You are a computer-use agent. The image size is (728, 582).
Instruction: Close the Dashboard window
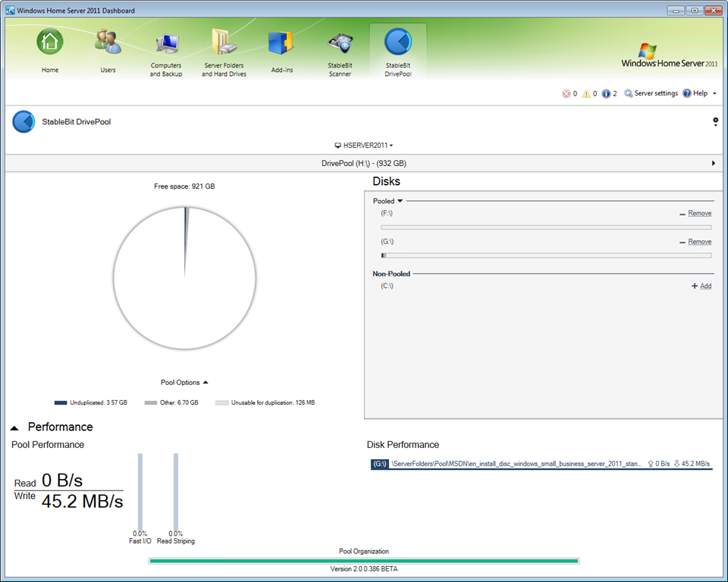(x=713, y=10)
